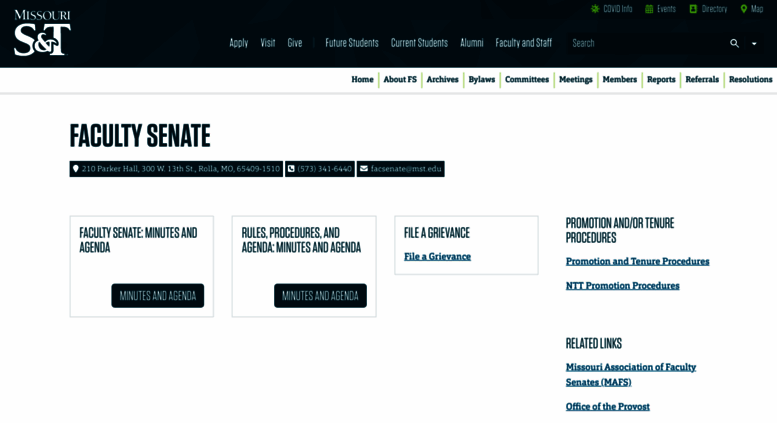The height and width of the screenshot is (423, 777).
Task: Click the (573) 341-6440 phone number
Action: tap(325, 169)
